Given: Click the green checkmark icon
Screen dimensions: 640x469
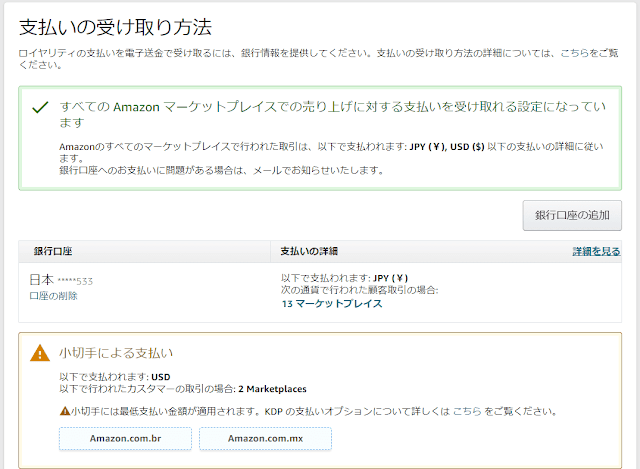Looking at the screenshot, I should pyautogui.click(x=40, y=107).
